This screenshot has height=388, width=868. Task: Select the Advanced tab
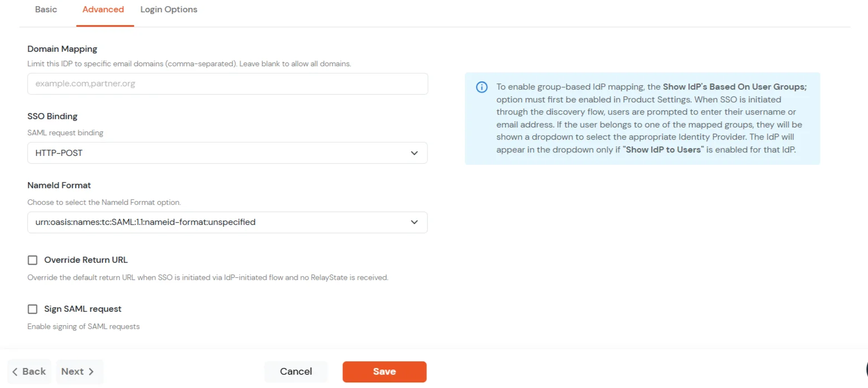pyautogui.click(x=103, y=9)
